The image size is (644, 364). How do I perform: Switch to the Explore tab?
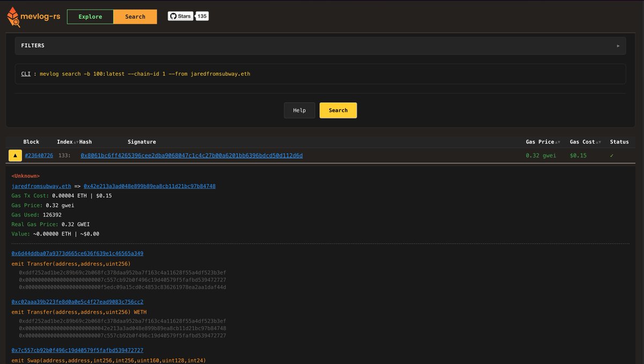(90, 17)
